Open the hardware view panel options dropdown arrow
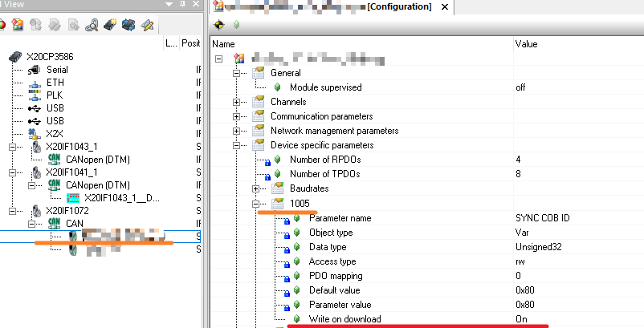 click(169, 5)
